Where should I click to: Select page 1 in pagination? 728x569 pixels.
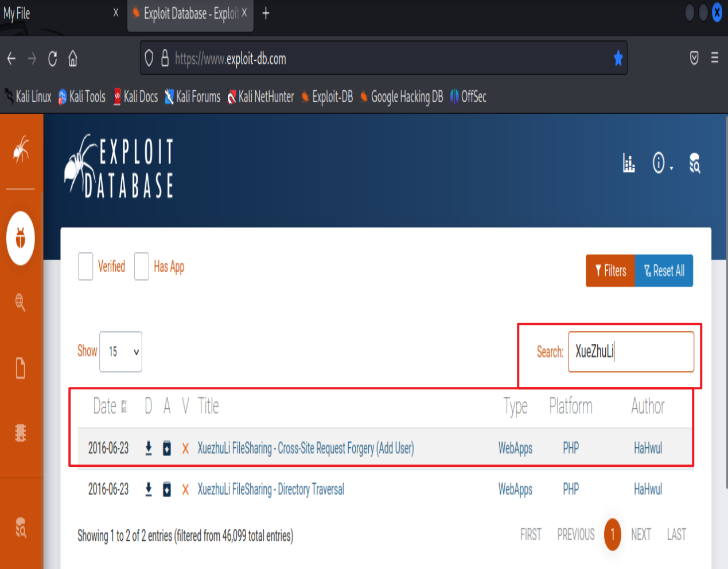[x=613, y=535]
